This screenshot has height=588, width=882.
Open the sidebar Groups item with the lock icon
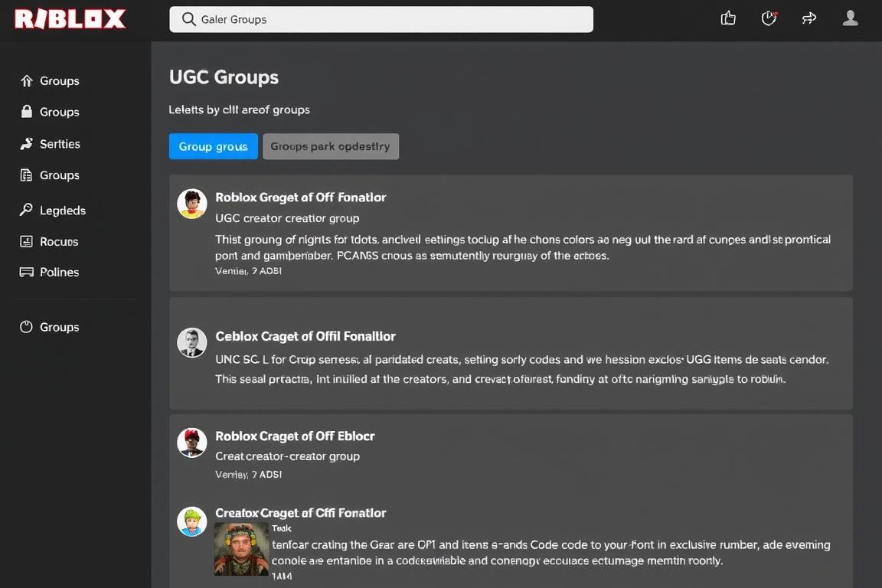(50, 112)
